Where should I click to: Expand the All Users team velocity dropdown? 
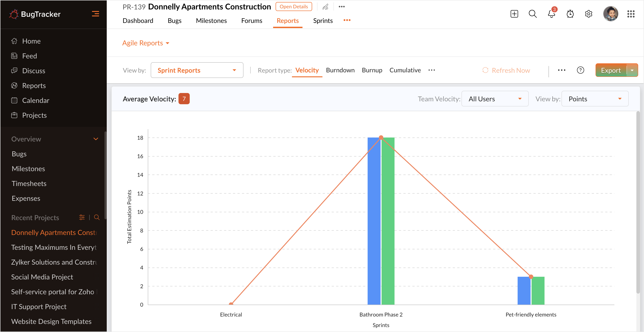(495, 99)
